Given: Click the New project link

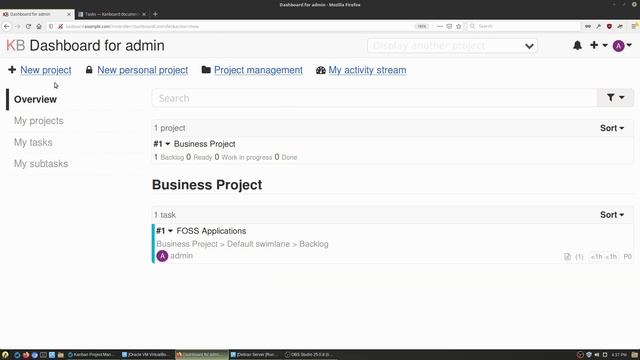Looking at the screenshot, I should 46,70.
